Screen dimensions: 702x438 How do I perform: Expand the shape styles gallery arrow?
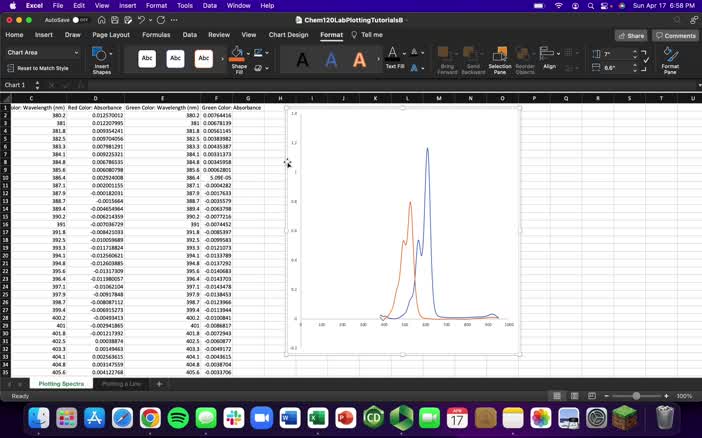click(x=222, y=59)
